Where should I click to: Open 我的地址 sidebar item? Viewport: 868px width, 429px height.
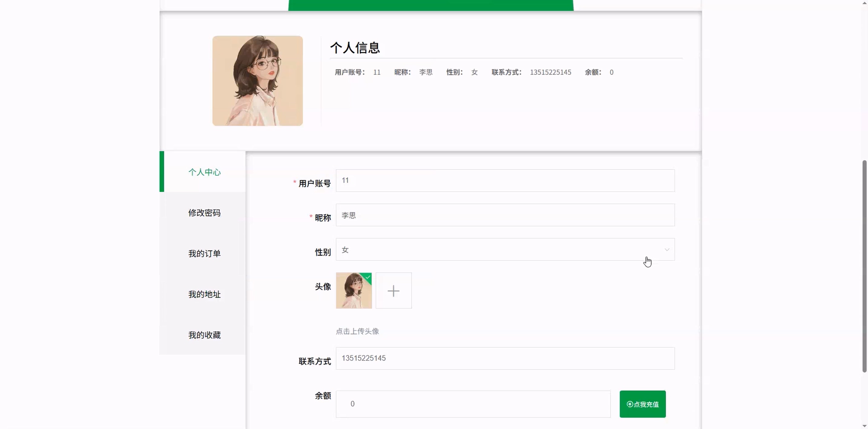[204, 294]
